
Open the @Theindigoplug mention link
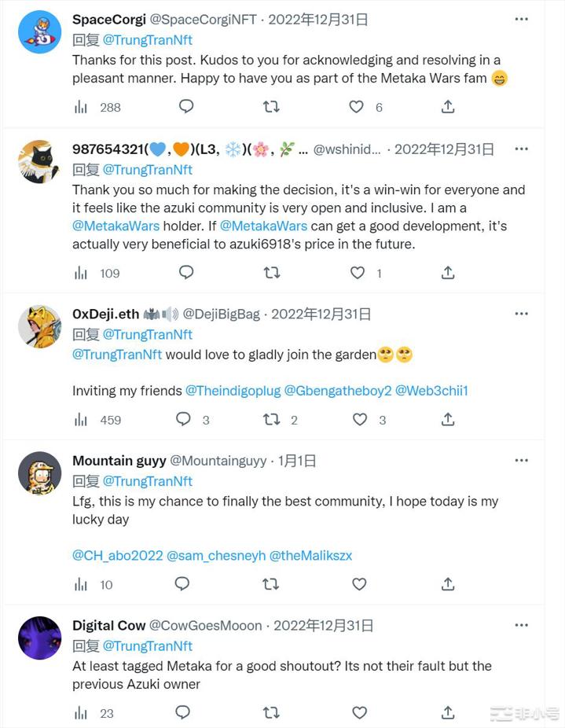coord(233,391)
